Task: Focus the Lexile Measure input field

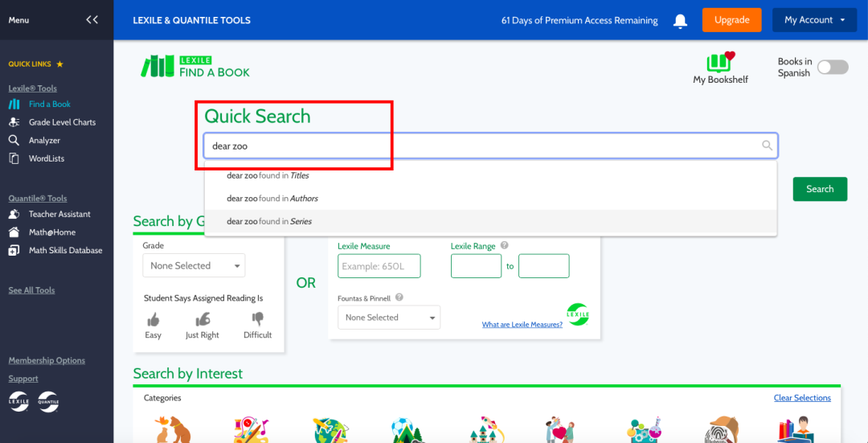Action: tap(379, 266)
